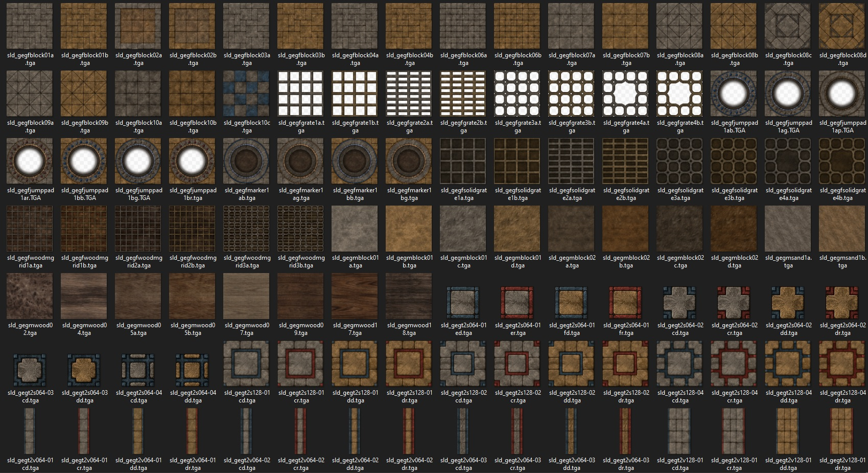Select sld_gegfblock08d.tga diamond-pattern texture
The image size is (868, 473).
[842, 26]
